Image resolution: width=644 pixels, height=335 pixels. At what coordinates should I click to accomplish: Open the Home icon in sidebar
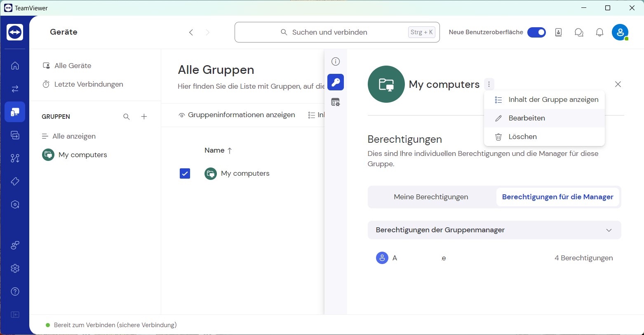point(15,66)
